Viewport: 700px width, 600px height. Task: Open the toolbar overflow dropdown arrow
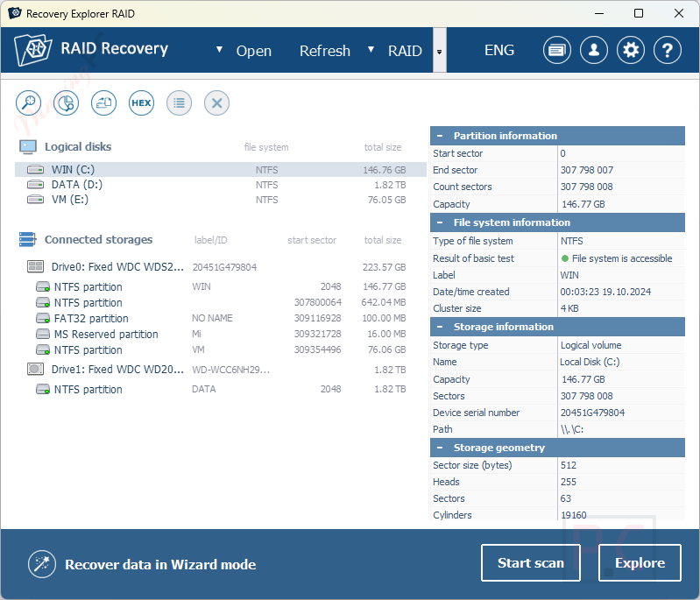coord(439,52)
